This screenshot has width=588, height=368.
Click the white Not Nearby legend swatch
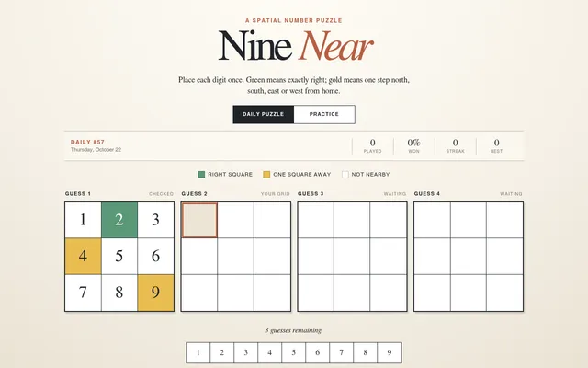point(345,175)
